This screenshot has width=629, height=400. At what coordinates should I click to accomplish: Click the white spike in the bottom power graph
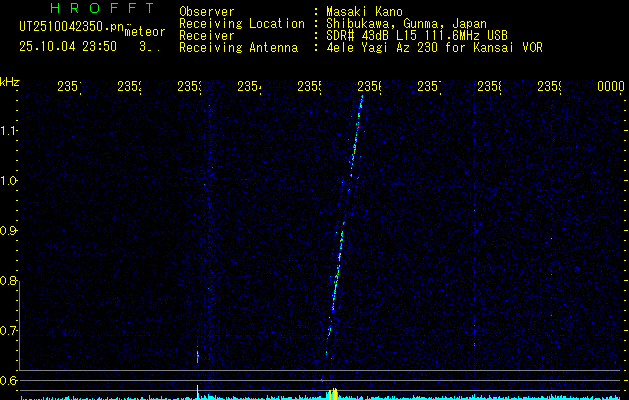(198, 391)
